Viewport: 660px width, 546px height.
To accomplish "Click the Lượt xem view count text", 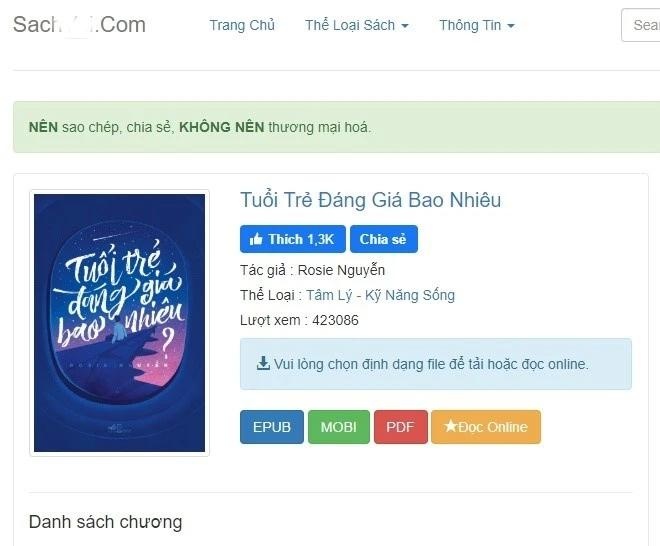I will [x=299, y=320].
